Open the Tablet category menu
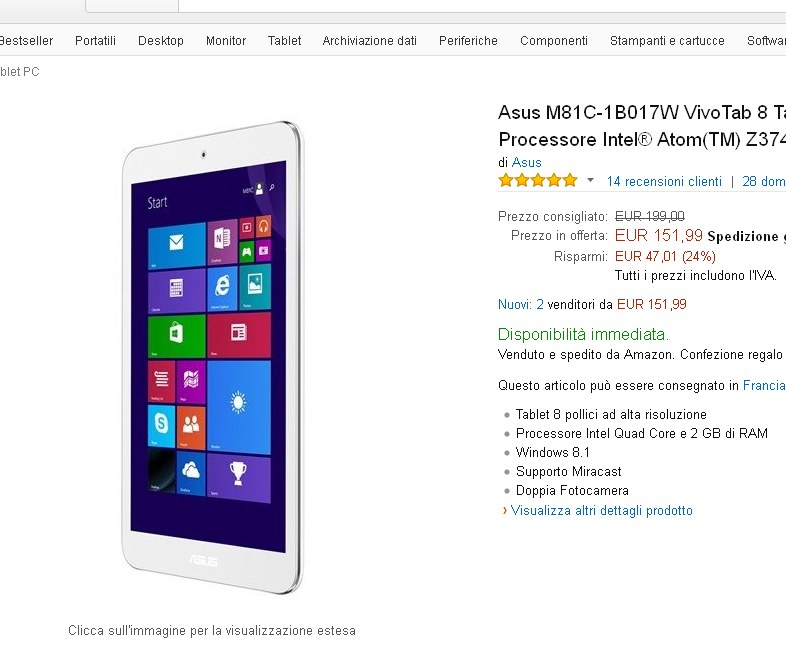This screenshot has width=786, height=664. click(x=284, y=41)
